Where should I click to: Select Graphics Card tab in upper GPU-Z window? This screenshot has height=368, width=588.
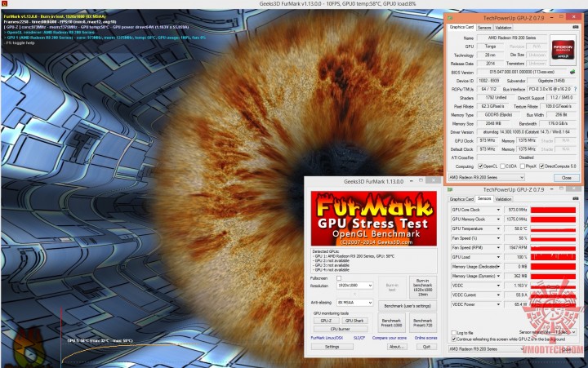[461, 28]
